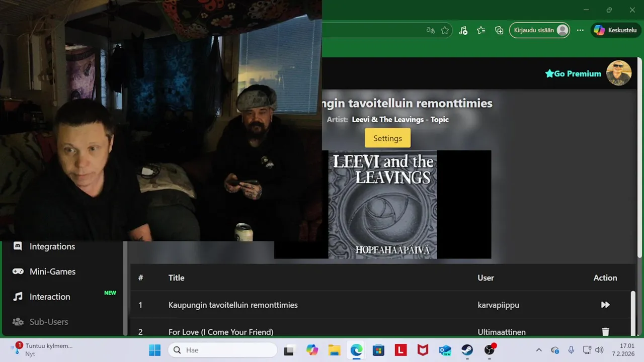Viewport: 644px width, 362px height.
Task: Open the user profile avatar menu
Action: [x=619, y=73]
